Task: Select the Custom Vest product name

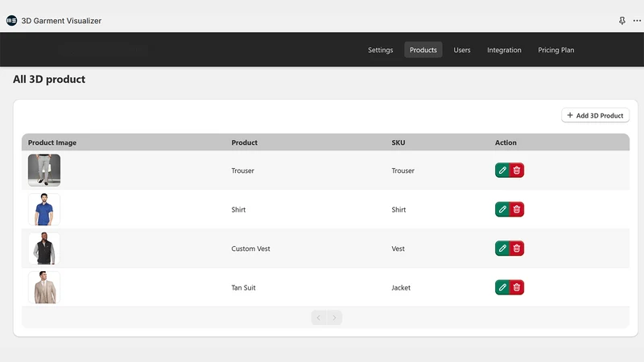Action: pyautogui.click(x=250, y=249)
